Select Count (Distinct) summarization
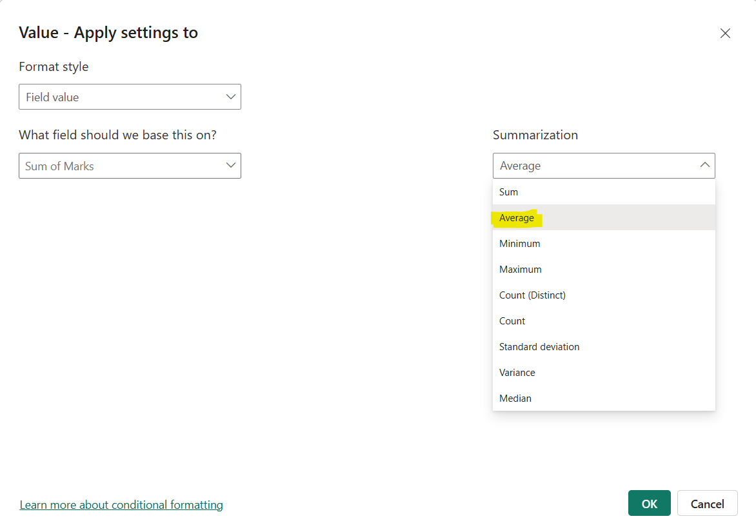This screenshot has width=756, height=532. coord(532,295)
